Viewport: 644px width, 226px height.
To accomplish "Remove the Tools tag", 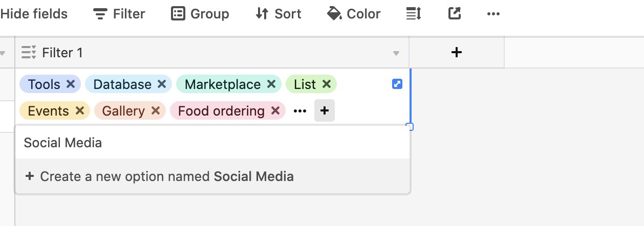I will pos(71,84).
